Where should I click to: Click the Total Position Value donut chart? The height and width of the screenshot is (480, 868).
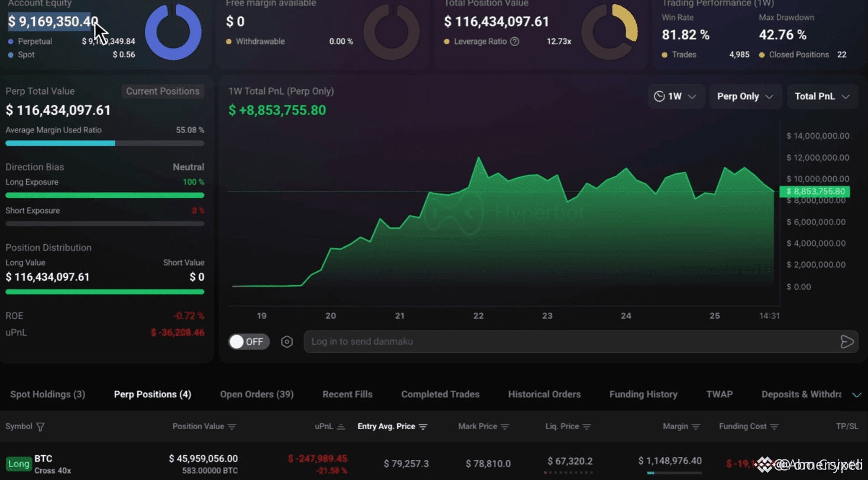pyautogui.click(x=610, y=32)
